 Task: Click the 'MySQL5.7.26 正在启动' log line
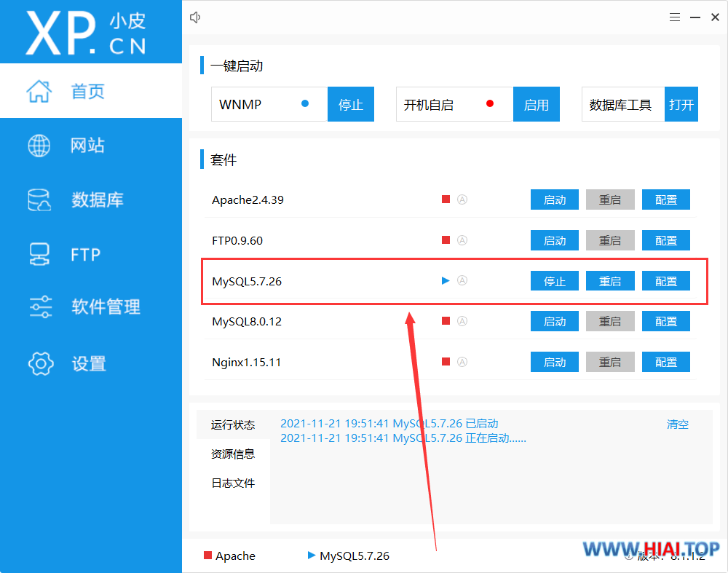403,438
